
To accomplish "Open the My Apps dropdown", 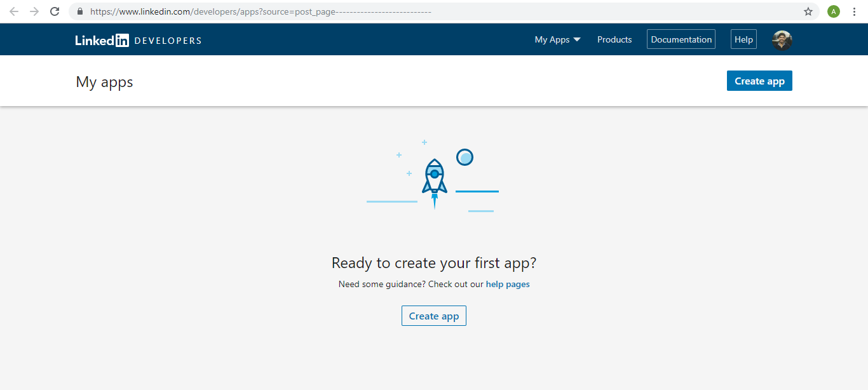I will [x=552, y=39].
